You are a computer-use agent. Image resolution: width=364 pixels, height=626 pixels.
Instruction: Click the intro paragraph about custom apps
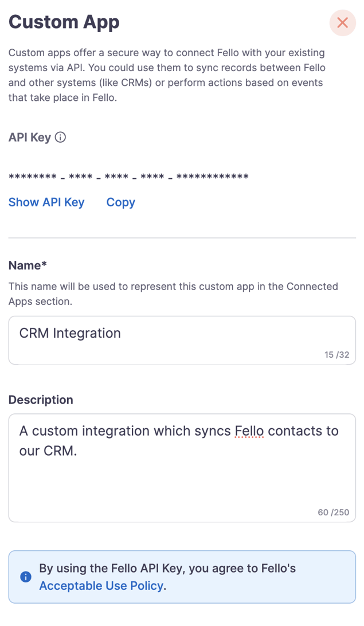tap(166, 75)
